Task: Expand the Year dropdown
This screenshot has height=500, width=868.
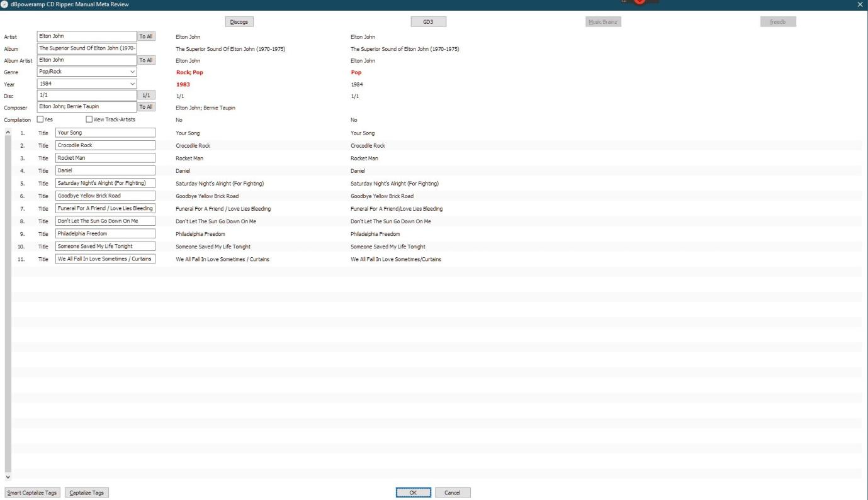Action: tap(132, 84)
